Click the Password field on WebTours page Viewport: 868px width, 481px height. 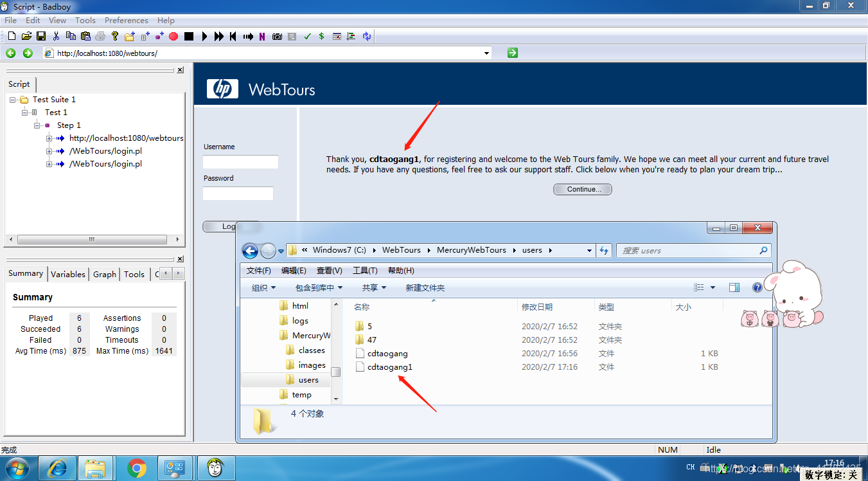pyautogui.click(x=238, y=194)
